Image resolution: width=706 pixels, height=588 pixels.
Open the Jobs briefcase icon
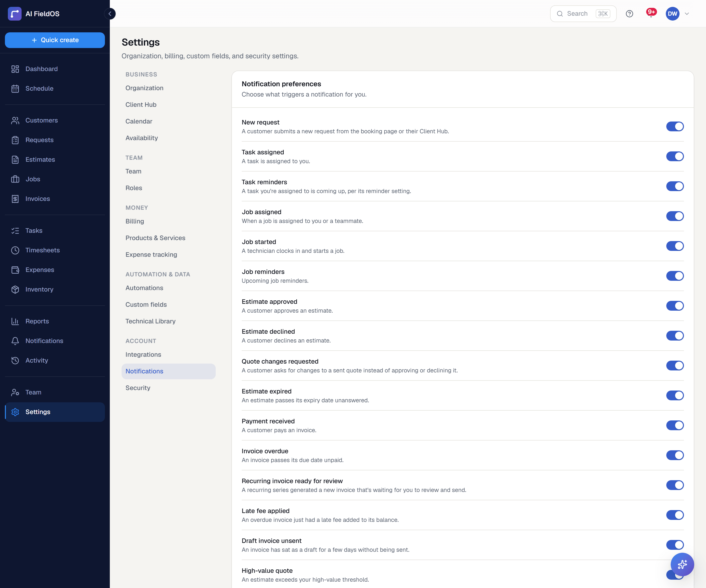15,179
